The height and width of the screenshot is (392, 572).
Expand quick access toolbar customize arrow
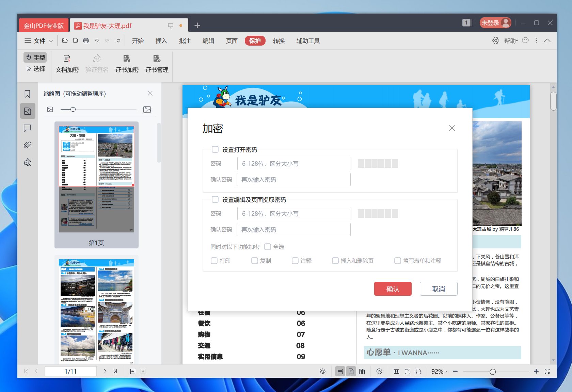[x=118, y=41]
